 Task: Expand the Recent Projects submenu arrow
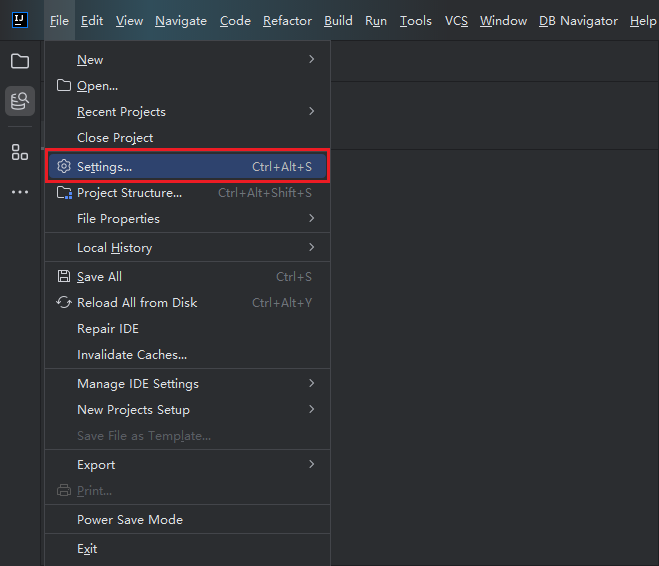pyautogui.click(x=311, y=111)
